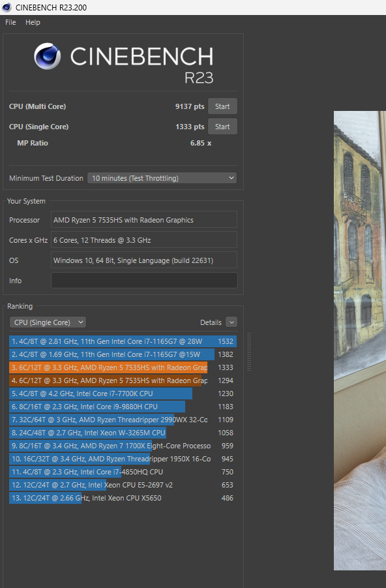
Task: Select ranking row 1 Intel Core i7-1165G7 @ 28W
Action: pyautogui.click(x=123, y=341)
